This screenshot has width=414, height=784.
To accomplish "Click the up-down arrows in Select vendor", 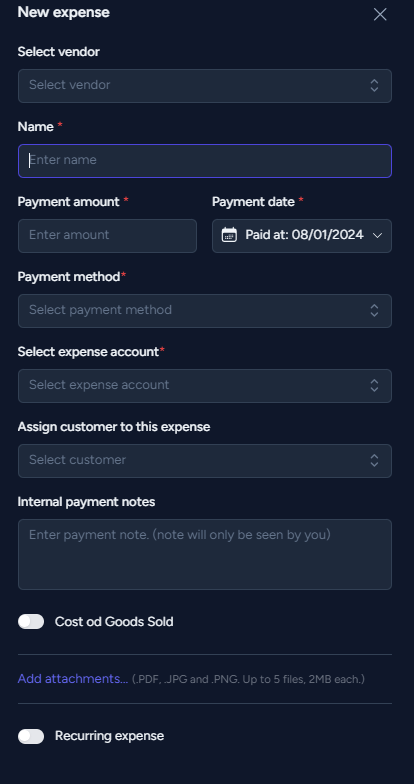I will click(x=374, y=86).
